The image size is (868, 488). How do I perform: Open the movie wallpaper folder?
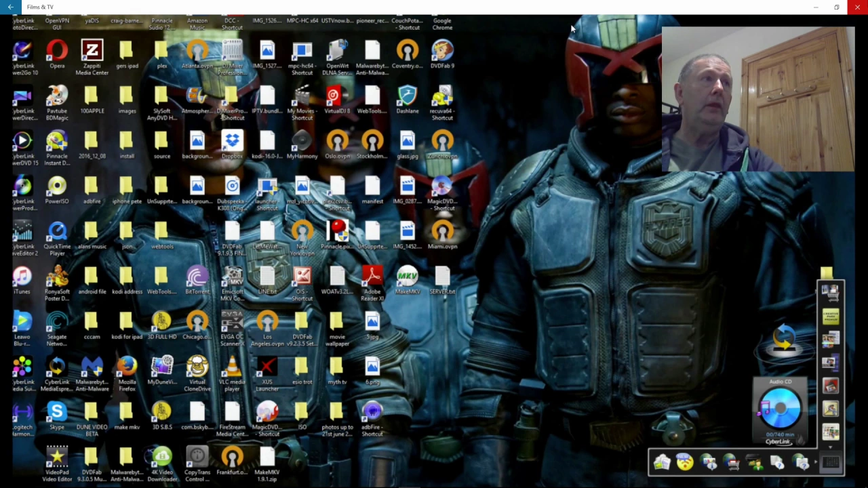[337, 328]
